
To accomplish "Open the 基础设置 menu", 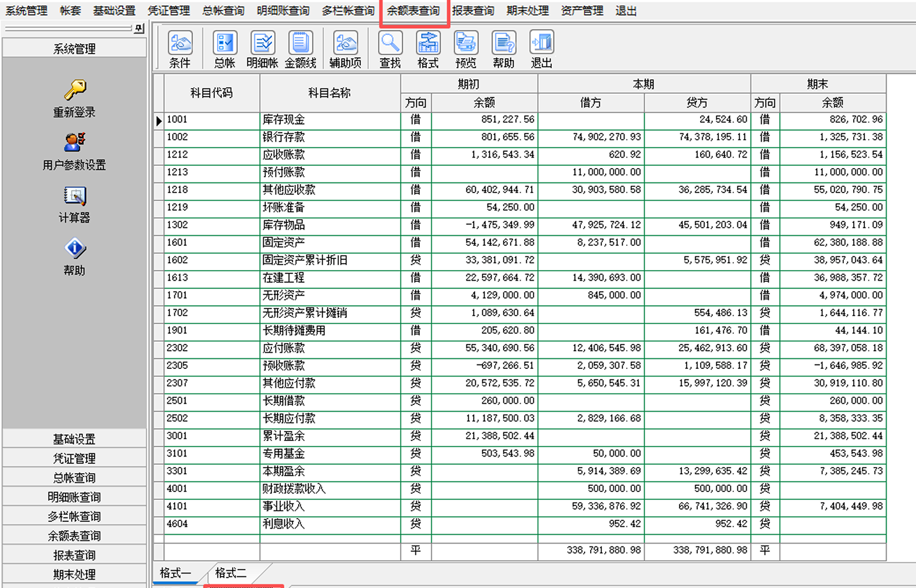I will pos(114,11).
